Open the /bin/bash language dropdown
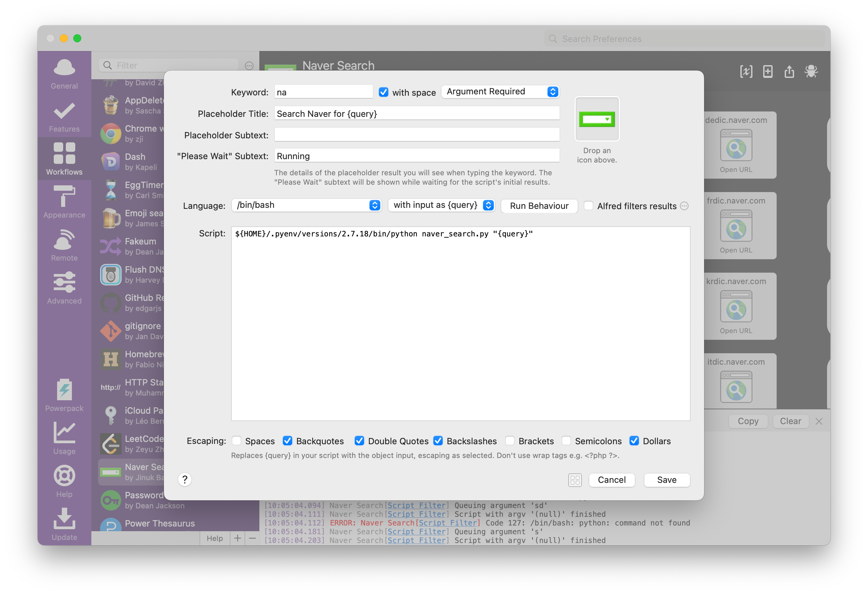Screen dimensions: 868x595 pos(306,205)
